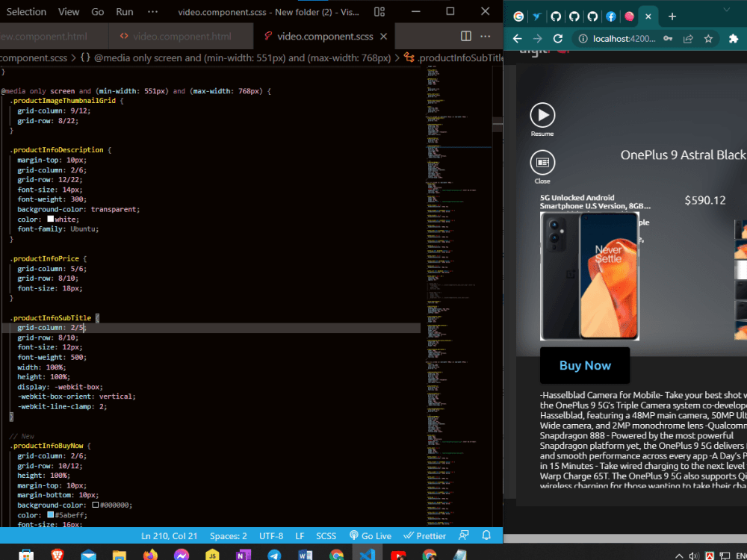The width and height of the screenshot is (747, 560).
Task: Click the remote indicator icon in status bar
Action: pyautogui.click(x=465, y=535)
